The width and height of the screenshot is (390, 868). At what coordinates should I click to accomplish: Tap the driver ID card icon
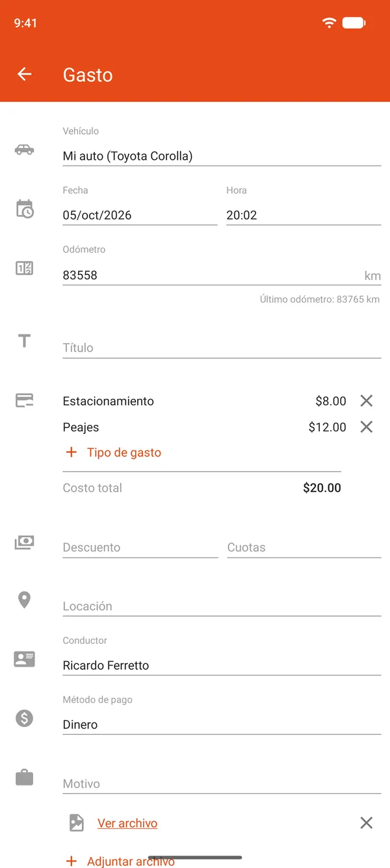[24, 659]
